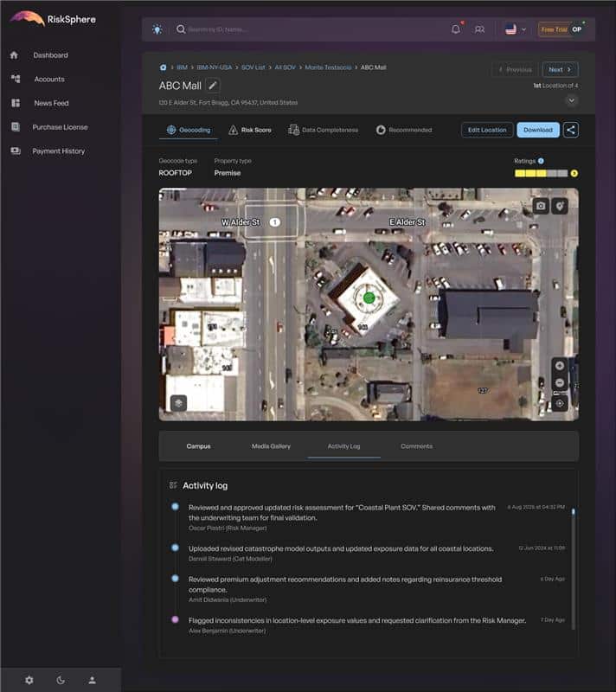Viewport: 616px width, 692px height.
Task: Expand the yellow ratings arrow
Action: [x=574, y=174]
